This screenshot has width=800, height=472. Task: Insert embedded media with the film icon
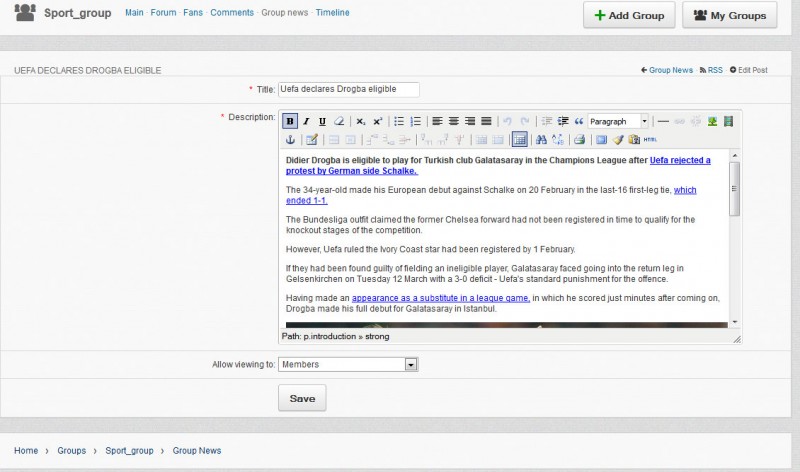coord(729,121)
